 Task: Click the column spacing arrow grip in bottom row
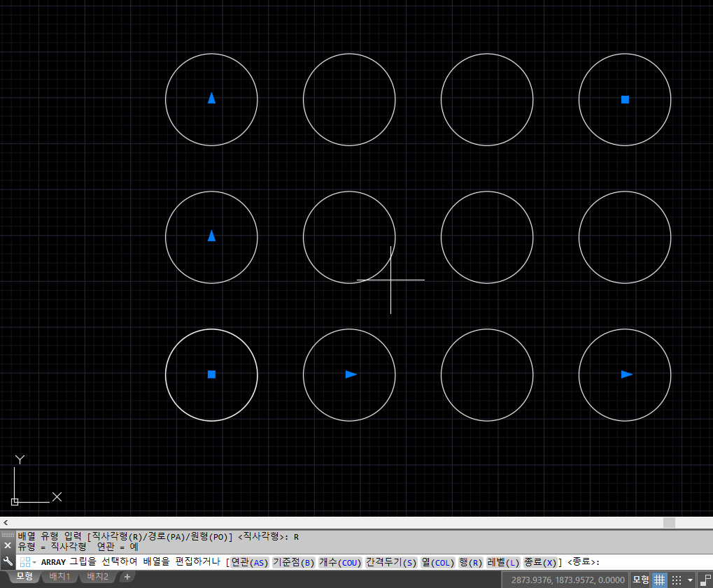(351, 375)
